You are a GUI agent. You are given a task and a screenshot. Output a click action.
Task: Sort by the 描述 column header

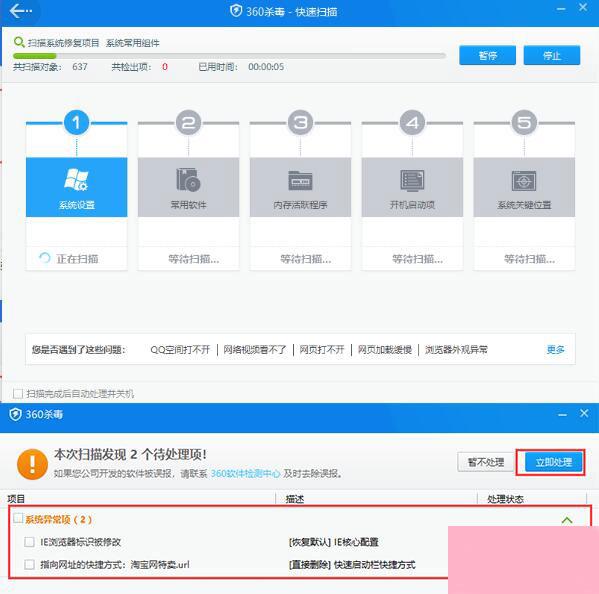(295, 499)
